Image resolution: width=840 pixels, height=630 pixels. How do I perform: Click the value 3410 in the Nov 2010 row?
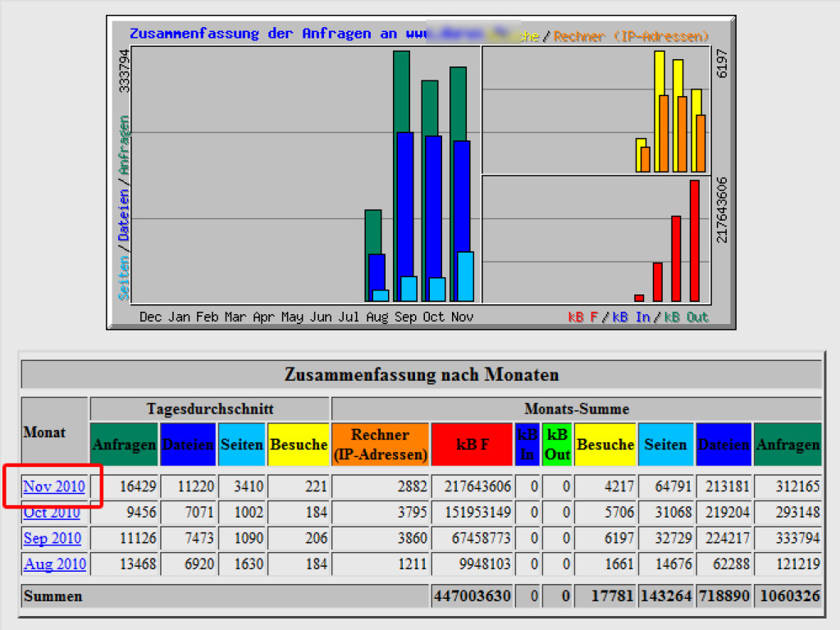249,486
